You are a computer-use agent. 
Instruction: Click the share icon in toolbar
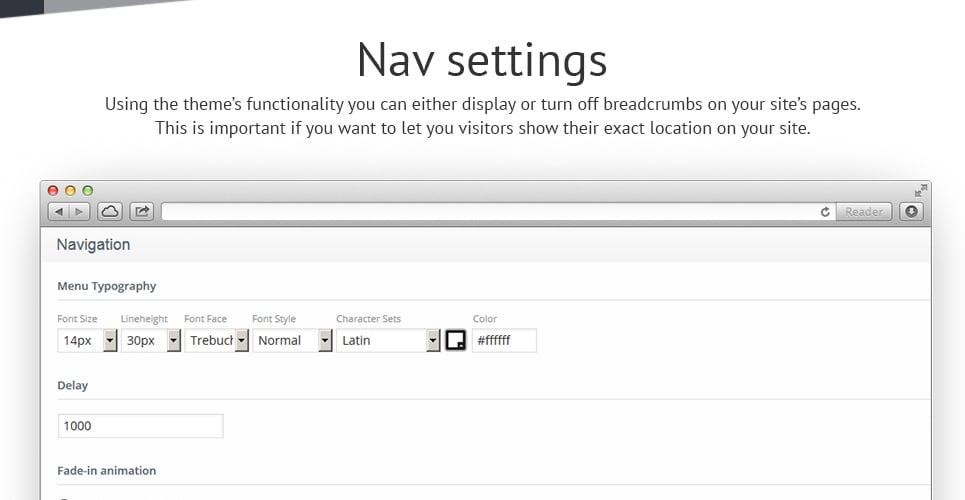point(142,212)
